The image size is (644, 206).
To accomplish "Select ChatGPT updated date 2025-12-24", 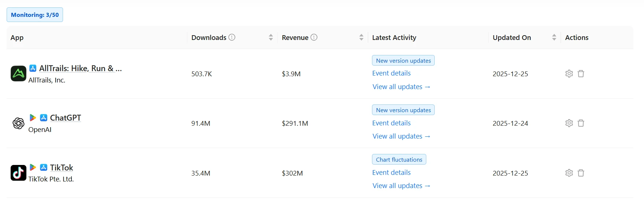I will coord(510,123).
